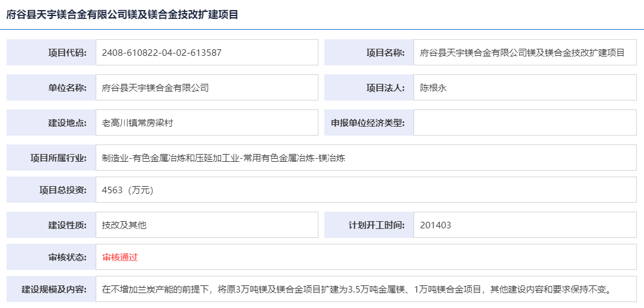Click the red 审核通过 status
Image resolution: width=644 pixels, height=308 pixels.
pos(119,257)
